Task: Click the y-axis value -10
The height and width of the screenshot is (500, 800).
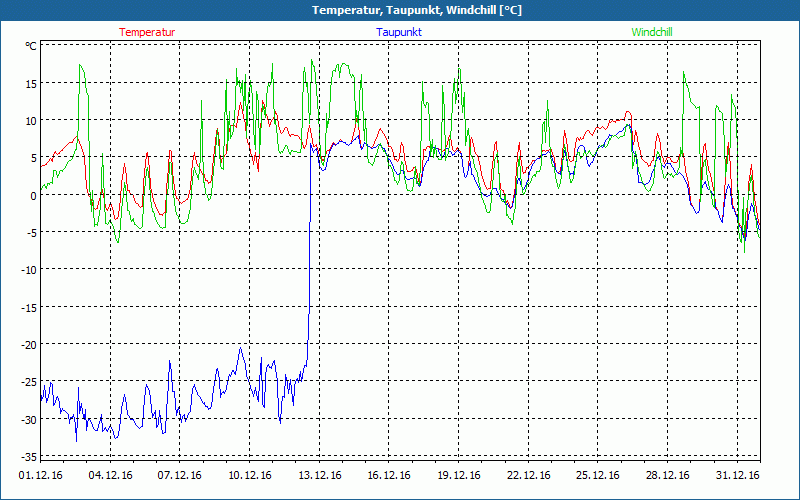Action: 29,270
